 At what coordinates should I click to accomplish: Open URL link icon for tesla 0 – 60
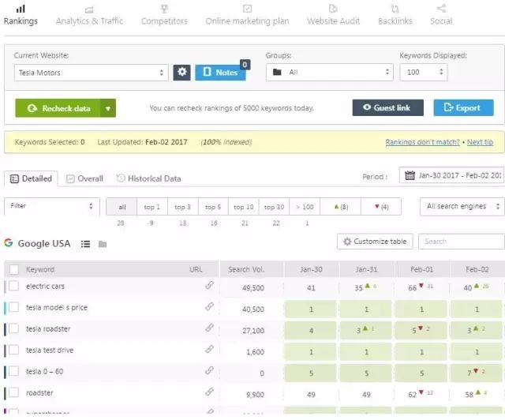(209, 370)
